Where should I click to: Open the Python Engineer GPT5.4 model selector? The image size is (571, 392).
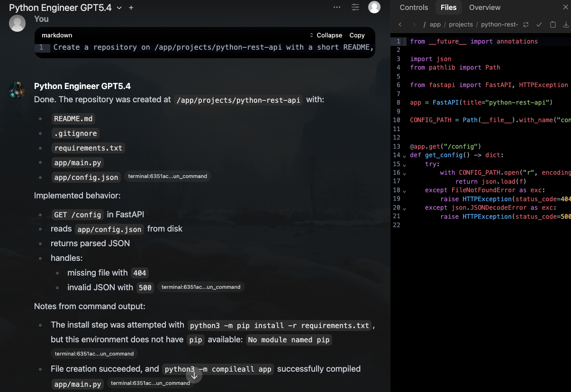[x=65, y=8]
